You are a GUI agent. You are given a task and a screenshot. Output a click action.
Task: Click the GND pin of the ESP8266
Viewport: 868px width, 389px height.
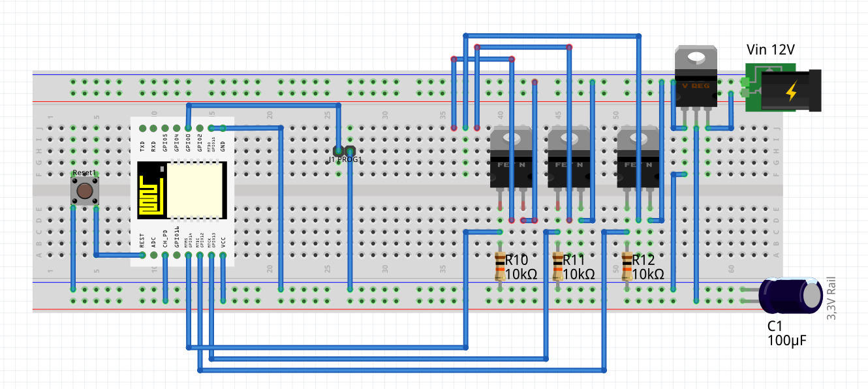coord(222,128)
